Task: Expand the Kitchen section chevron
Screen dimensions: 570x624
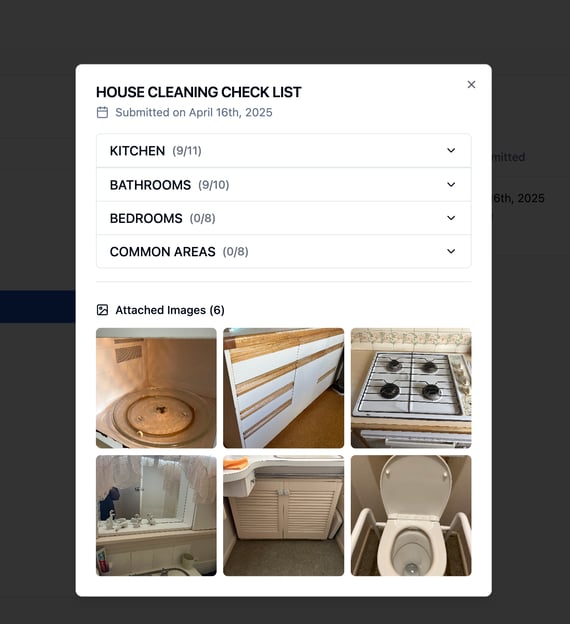Action: coord(451,150)
